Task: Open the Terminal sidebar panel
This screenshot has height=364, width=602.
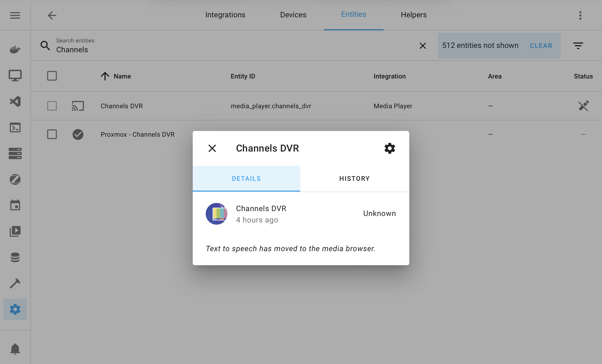Action: coord(15,127)
